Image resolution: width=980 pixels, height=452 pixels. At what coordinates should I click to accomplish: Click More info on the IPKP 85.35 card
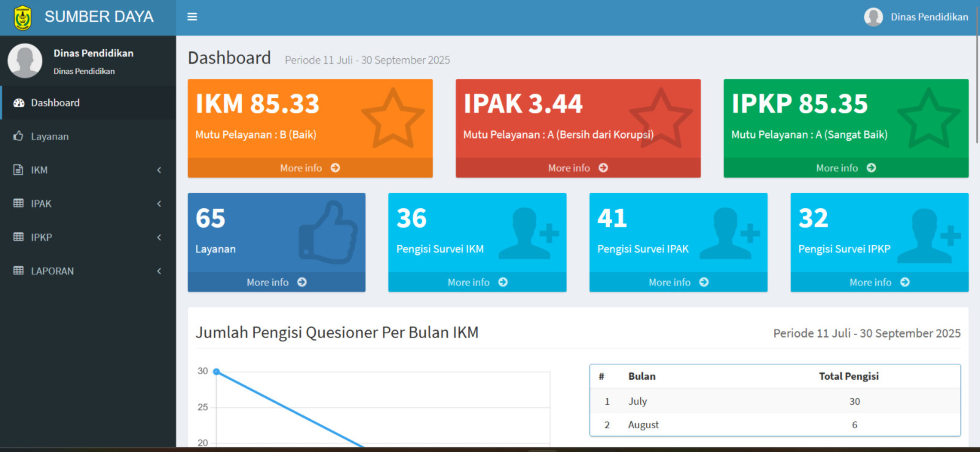845,168
